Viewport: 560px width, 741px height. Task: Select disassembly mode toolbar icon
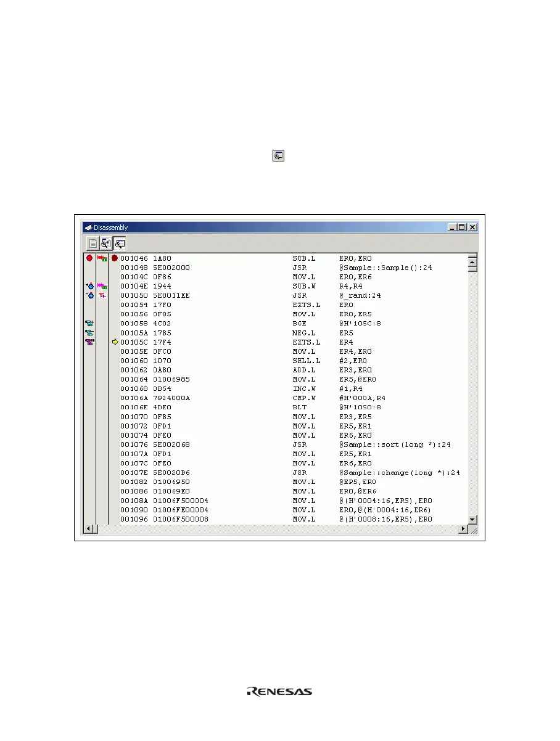120,243
